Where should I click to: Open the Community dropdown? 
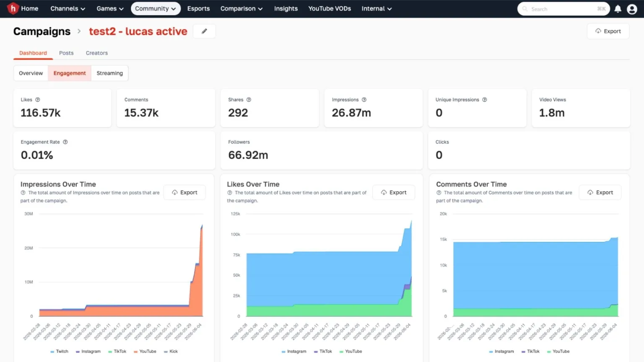click(x=156, y=8)
